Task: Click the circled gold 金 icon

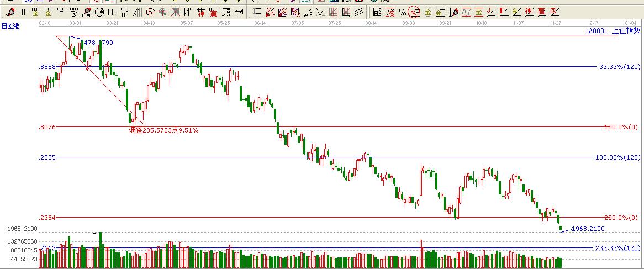Action: coord(427,12)
